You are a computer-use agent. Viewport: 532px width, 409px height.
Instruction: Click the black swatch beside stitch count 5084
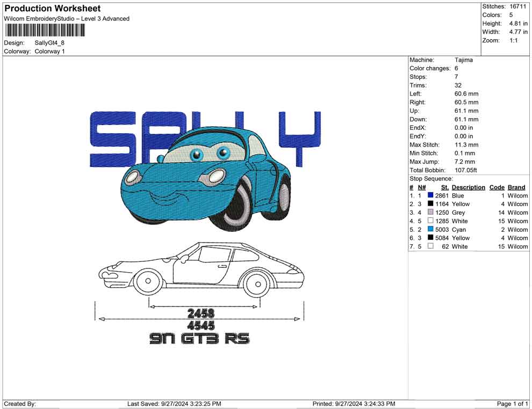430,238
